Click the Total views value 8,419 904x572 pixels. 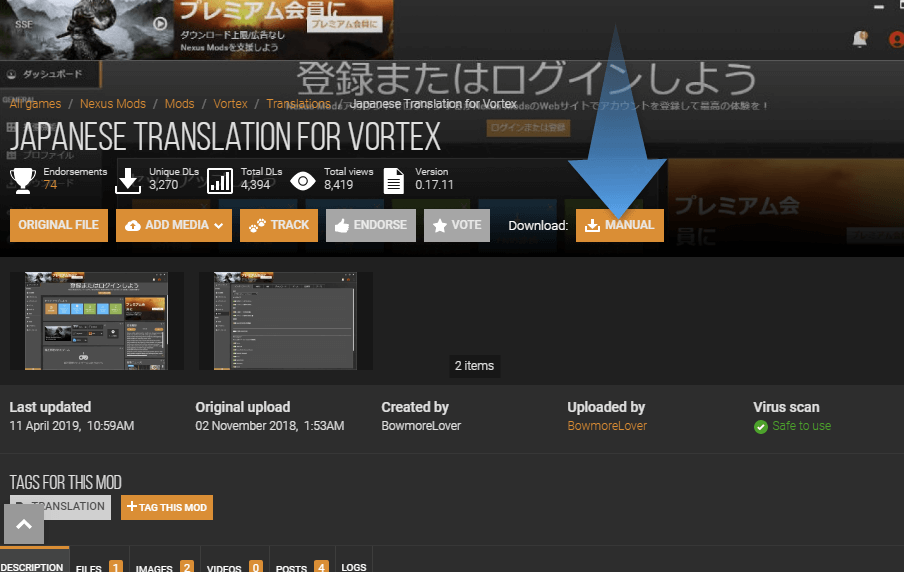[338, 185]
